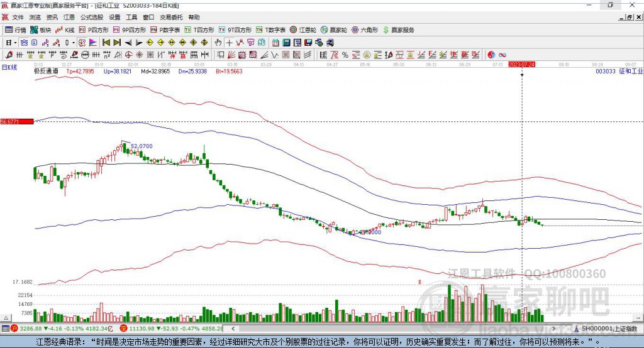
Task: Expand the candlestick style dropdown arrow
Action: pyautogui.click(x=74, y=43)
